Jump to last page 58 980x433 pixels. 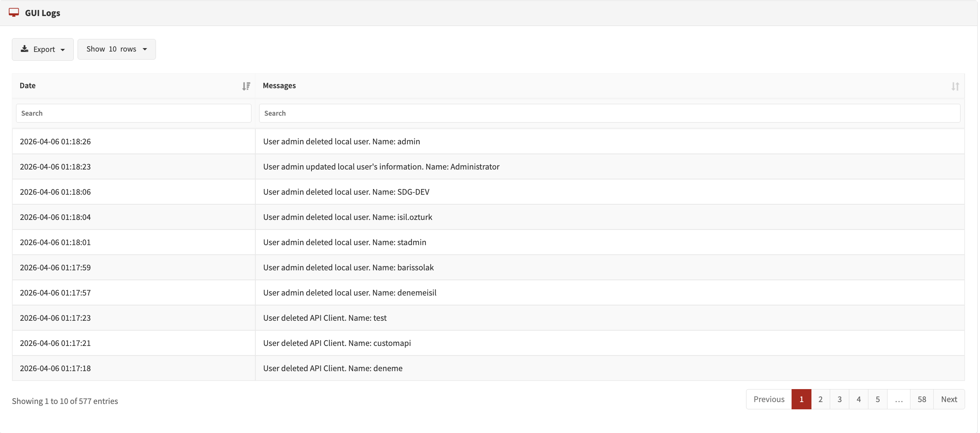click(922, 399)
